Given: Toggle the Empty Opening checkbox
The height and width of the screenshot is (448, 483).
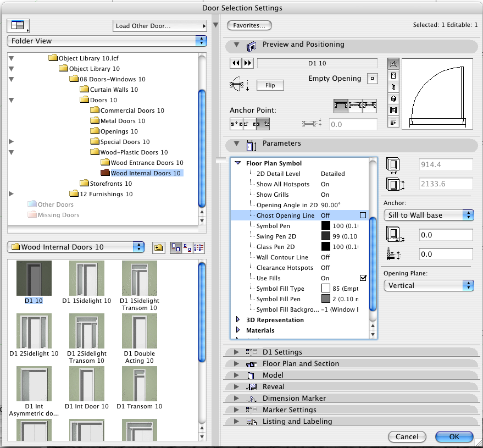Looking at the screenshot, I should (373, 79).
